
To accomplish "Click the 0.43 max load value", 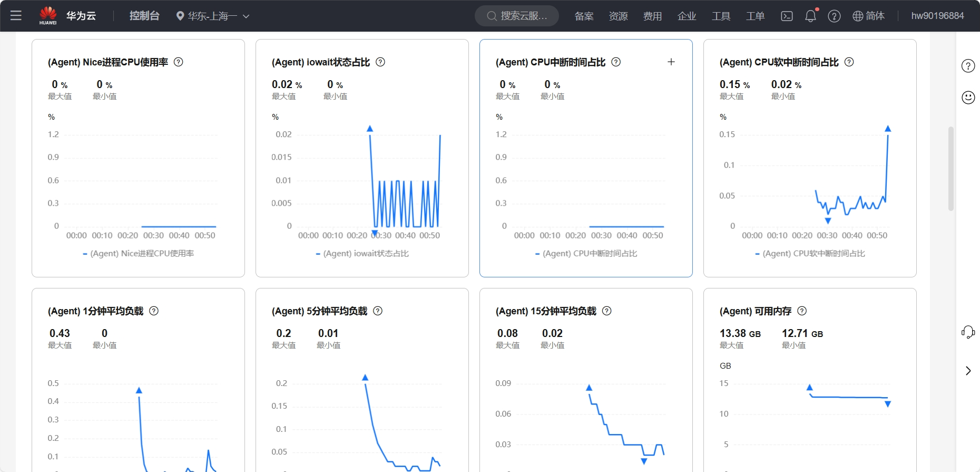I will point(60,333).
